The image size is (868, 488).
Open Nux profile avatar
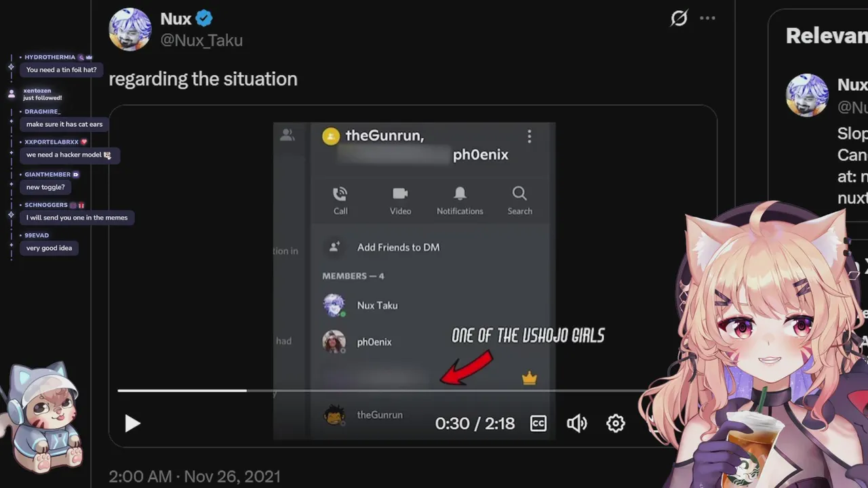click(x=130, y=29)
